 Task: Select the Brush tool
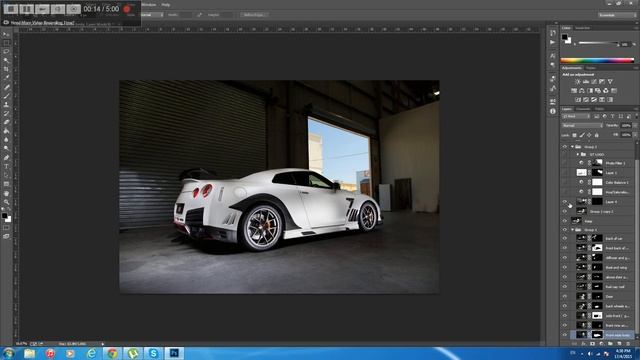(x=6, y=96)
